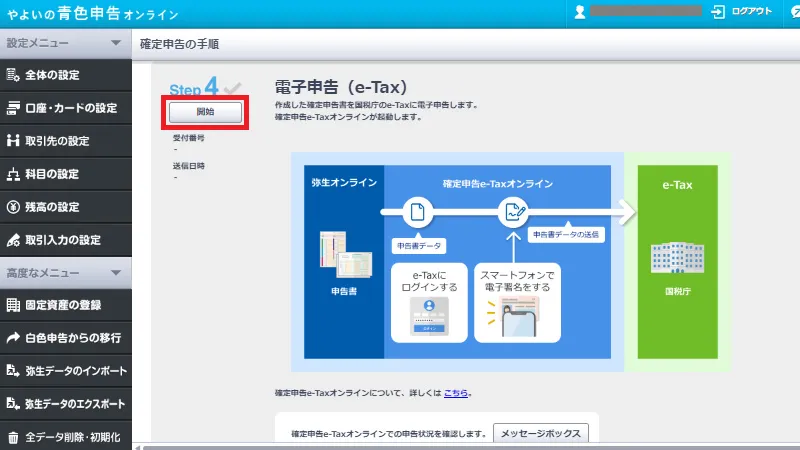800x450 pixels.
Task: Click the 弥生オンライン diagram title
Action: 344,183
